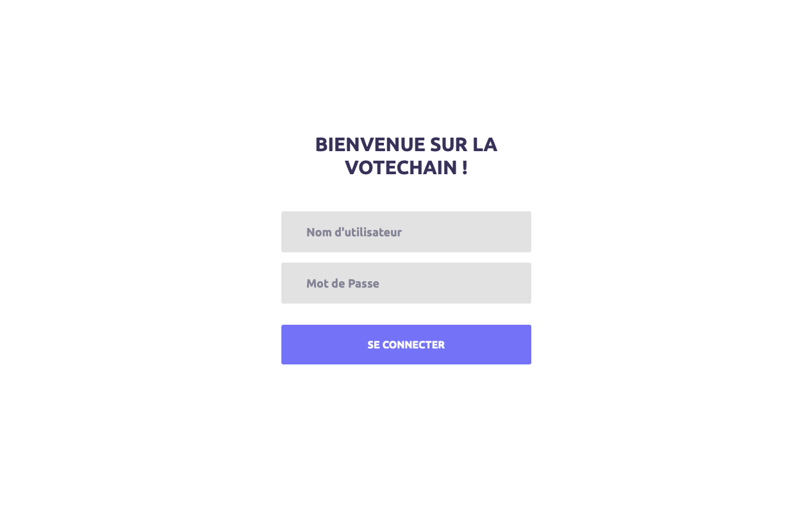Place the cursor in the second gray field

tap(406, 283)
